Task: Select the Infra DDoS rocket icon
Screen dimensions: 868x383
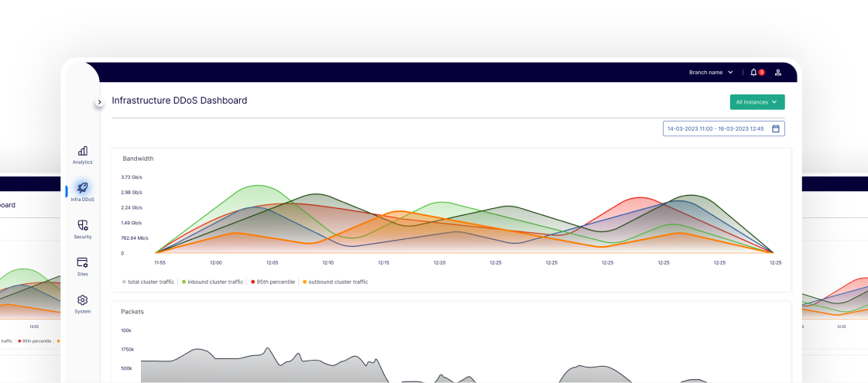Action: pyautogui.click(x=83, y=188)
